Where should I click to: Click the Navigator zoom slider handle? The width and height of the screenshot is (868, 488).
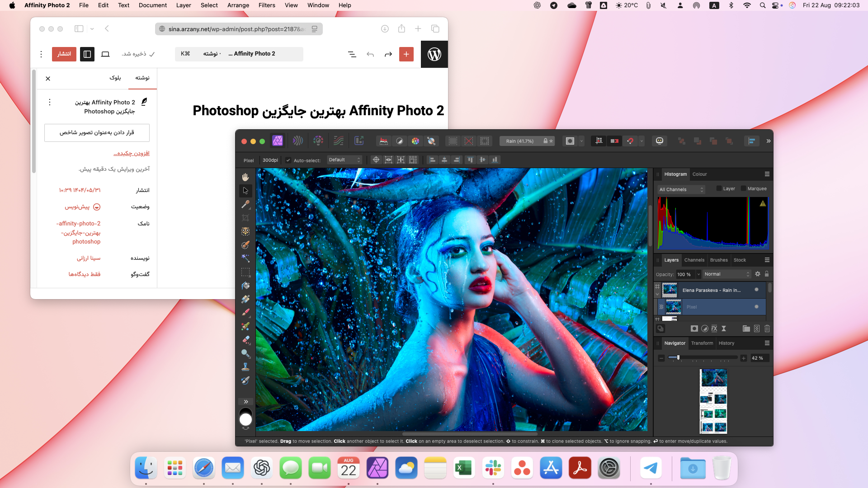coord(678,357)
